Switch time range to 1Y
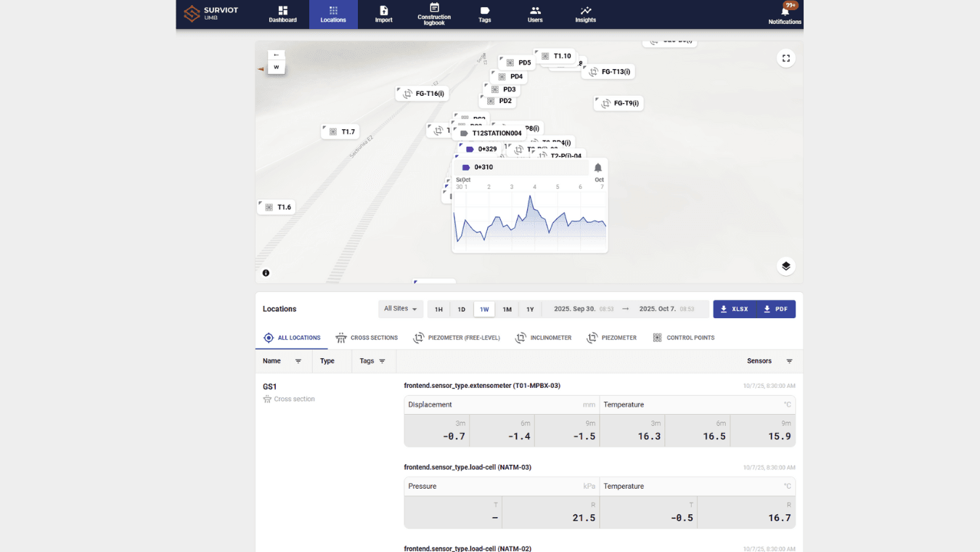Image resolution: width=980 pixels, height=552 pixels. [530, 309]
